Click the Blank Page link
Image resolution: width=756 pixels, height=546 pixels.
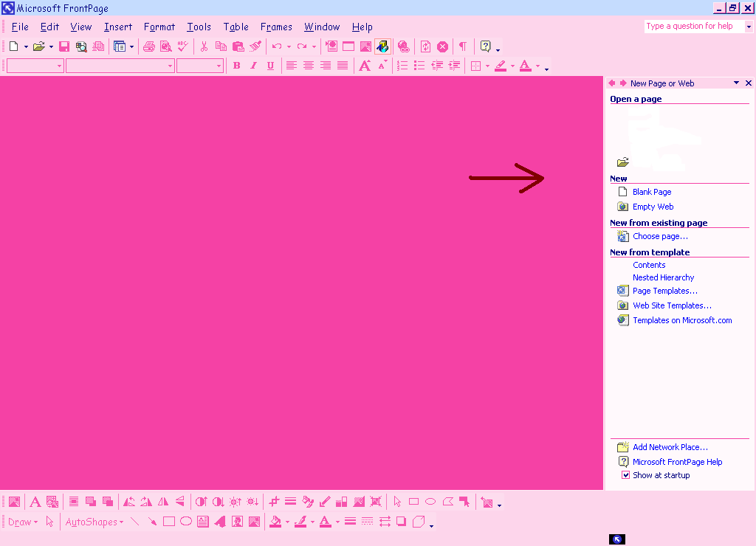click(x=652, y=192)
